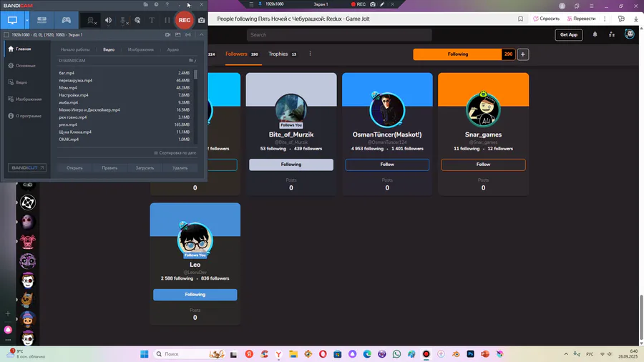Open the Изображения section in the Bandicam sidebar
Screen dimensions: 644x362
click(x=26, y=99)
